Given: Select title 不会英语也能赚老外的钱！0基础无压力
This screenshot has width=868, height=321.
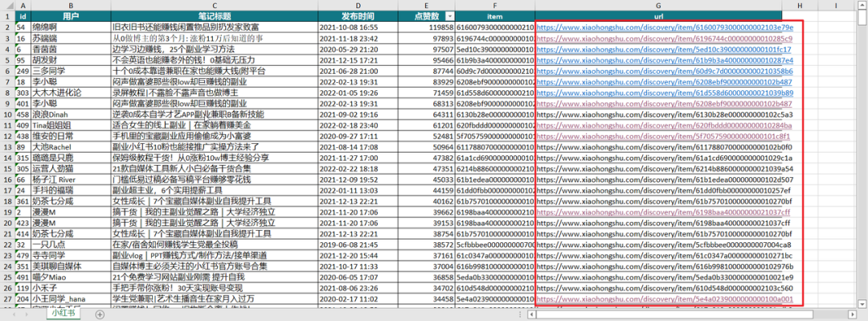Looking at the screenshot, I should (x=215, y=60).
